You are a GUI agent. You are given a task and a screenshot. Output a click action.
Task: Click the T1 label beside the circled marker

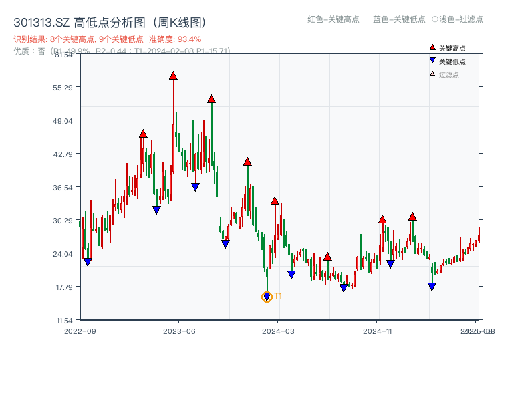point(279,295)
